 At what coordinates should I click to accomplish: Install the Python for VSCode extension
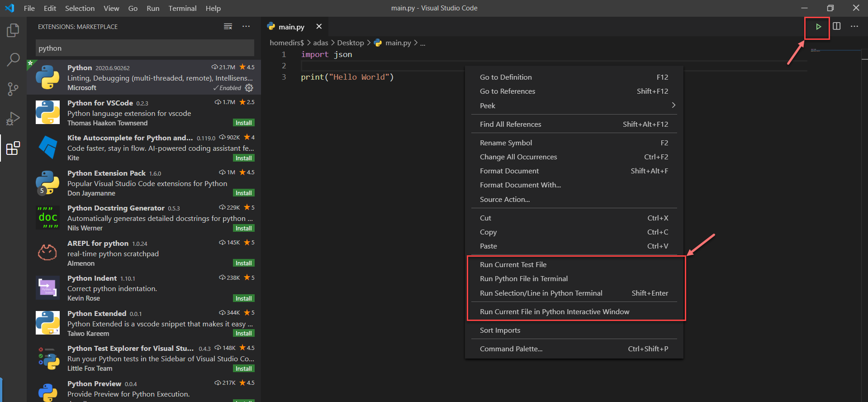tap(243, 123)
